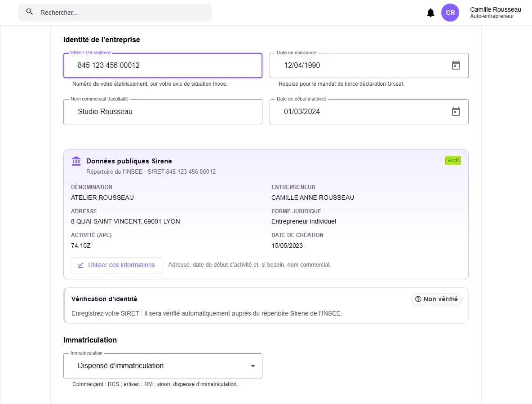Select CAMILLE ANNE ROUSSEAU entrepreneur value
The image size is (532, 404).
click(312, 198)
